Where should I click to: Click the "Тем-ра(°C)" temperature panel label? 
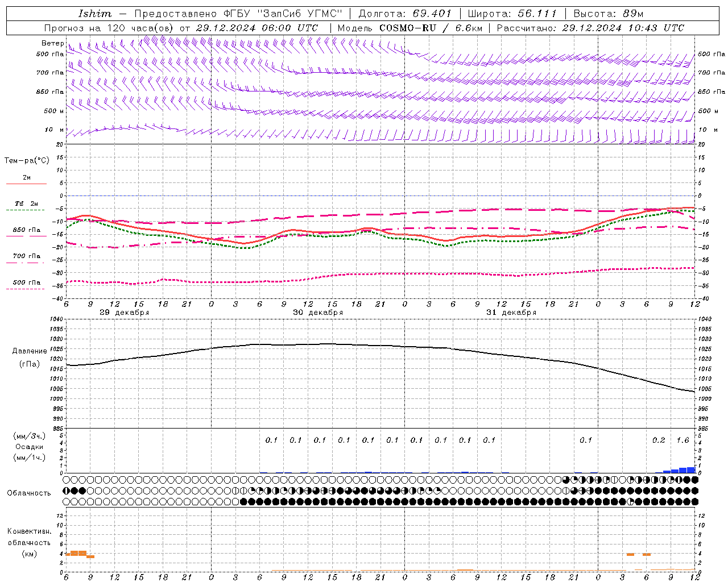tap(27, 160)
